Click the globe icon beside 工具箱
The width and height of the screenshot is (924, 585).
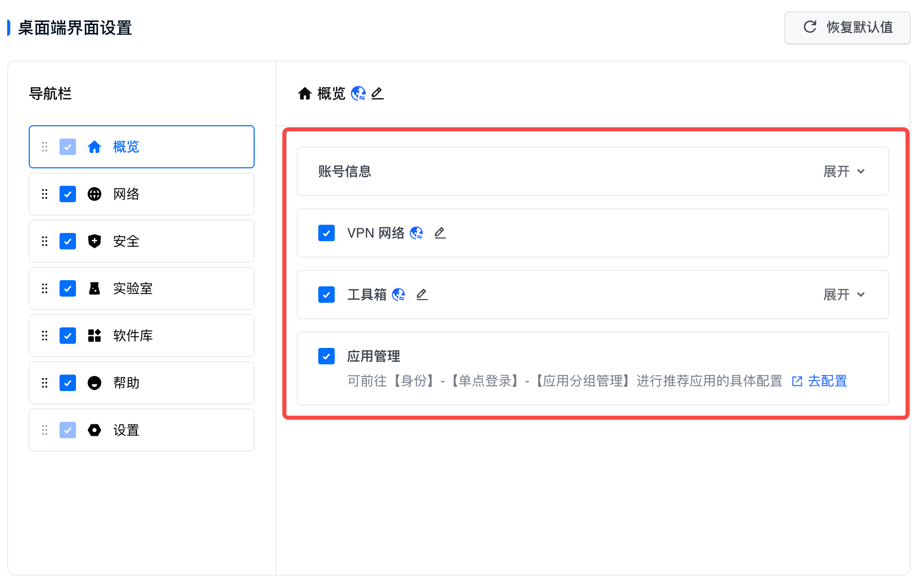tap(398, 295)
